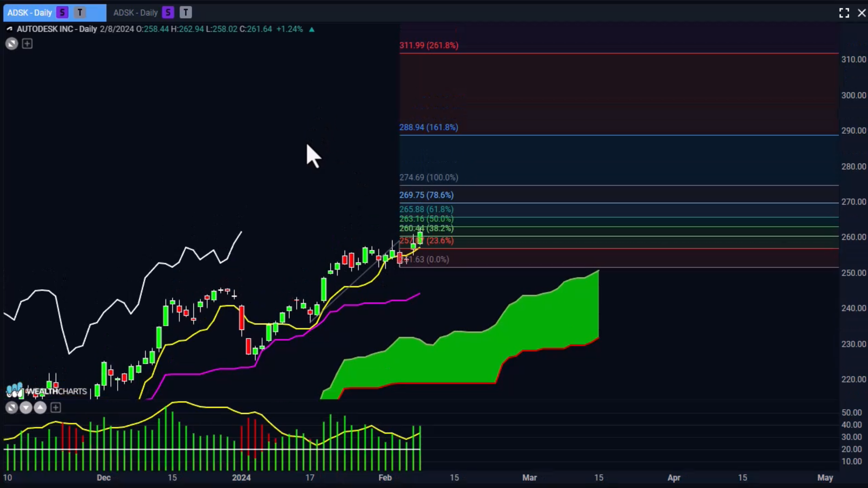868x488 pixels.
Task: Click the 310.00 price axis label
Action: [x=854, y=59]
